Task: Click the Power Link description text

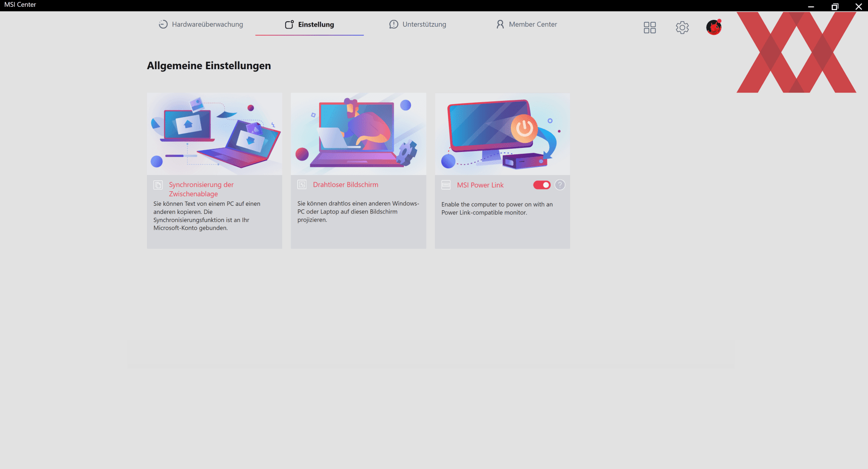Action: click(497, 208)
